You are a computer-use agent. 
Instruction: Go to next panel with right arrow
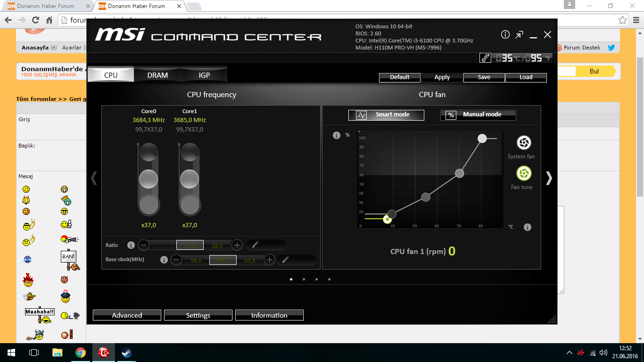(549, 178)
